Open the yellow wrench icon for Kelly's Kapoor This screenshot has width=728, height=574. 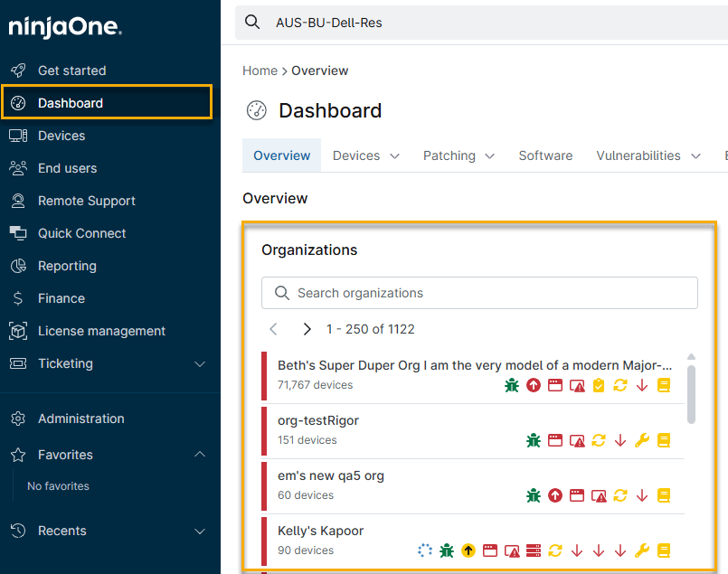(x=642, y=550)
